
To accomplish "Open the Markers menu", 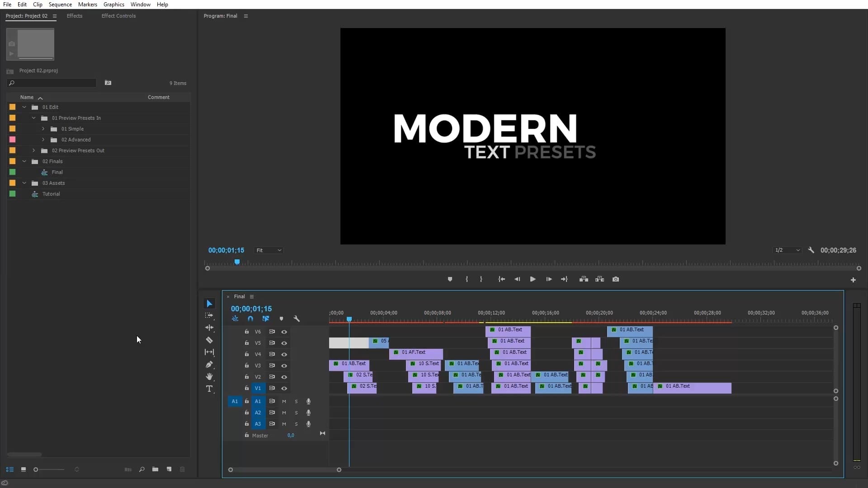I will click(88, 4).
